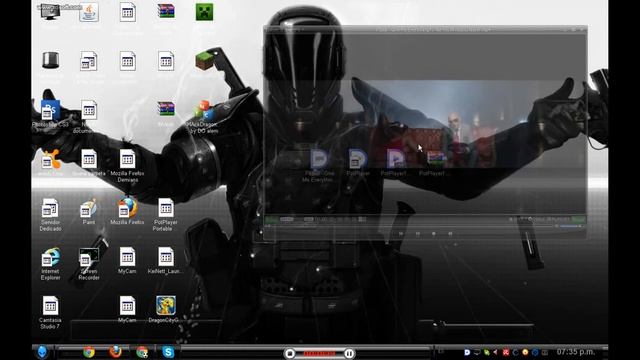
Task: Launch Google Chrome from the taskbar
Action: point(89,352)
